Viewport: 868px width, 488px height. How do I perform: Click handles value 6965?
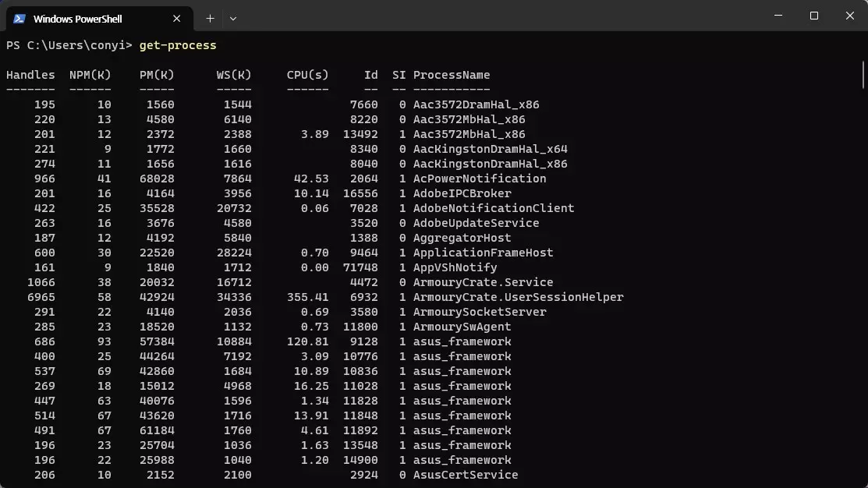(41, 297)
